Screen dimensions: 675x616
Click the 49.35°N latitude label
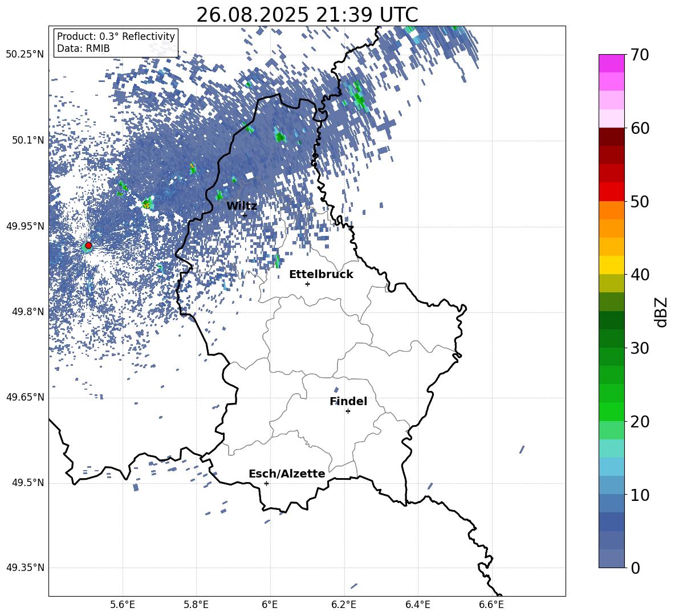(x=25, y=568)
